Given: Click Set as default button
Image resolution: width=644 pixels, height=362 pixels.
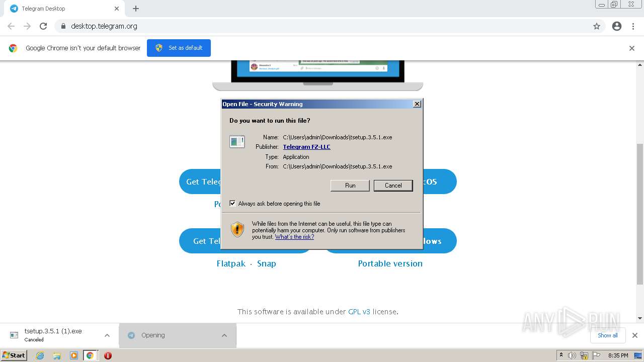Looking at the screenshot, I should (x=179, y=48).
